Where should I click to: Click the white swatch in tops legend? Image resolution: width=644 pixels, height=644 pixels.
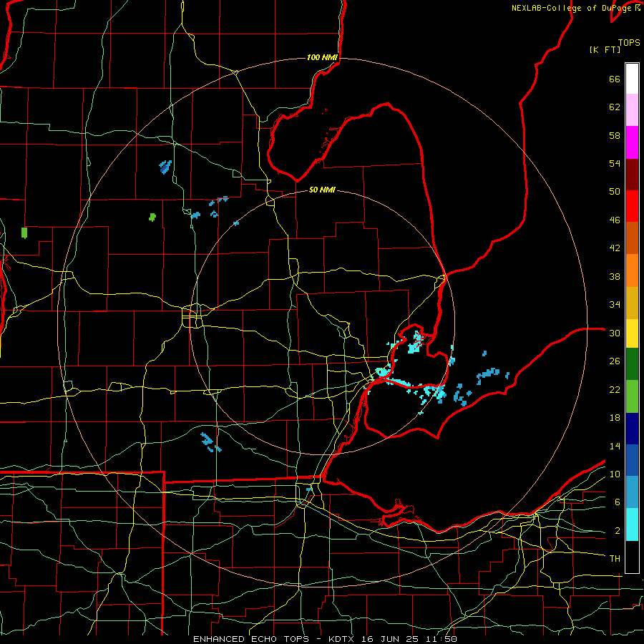[x=632, y=79]
